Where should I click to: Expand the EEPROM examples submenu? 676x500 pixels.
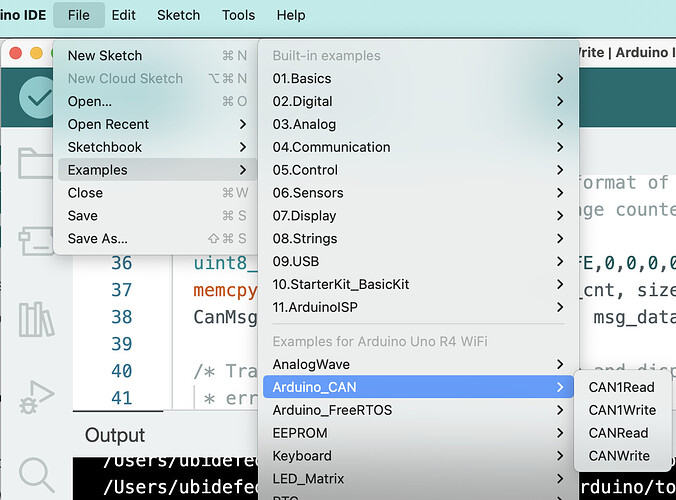coord(418,433)
